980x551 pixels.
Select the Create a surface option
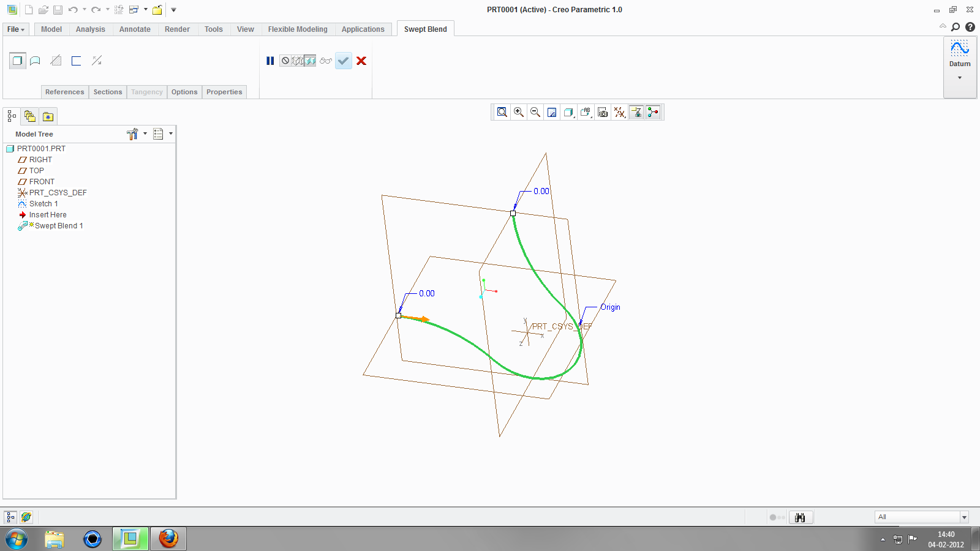[36, 61]
